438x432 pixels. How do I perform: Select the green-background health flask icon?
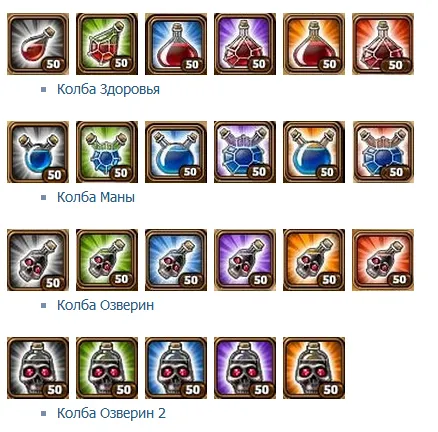(107, 44)
